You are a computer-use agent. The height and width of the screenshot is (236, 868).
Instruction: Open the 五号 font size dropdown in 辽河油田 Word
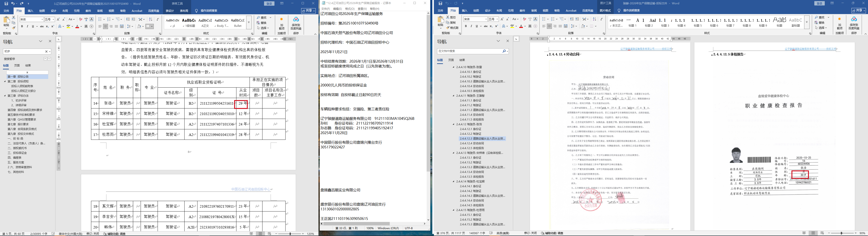pyautogui.click(x=53, y=19)
